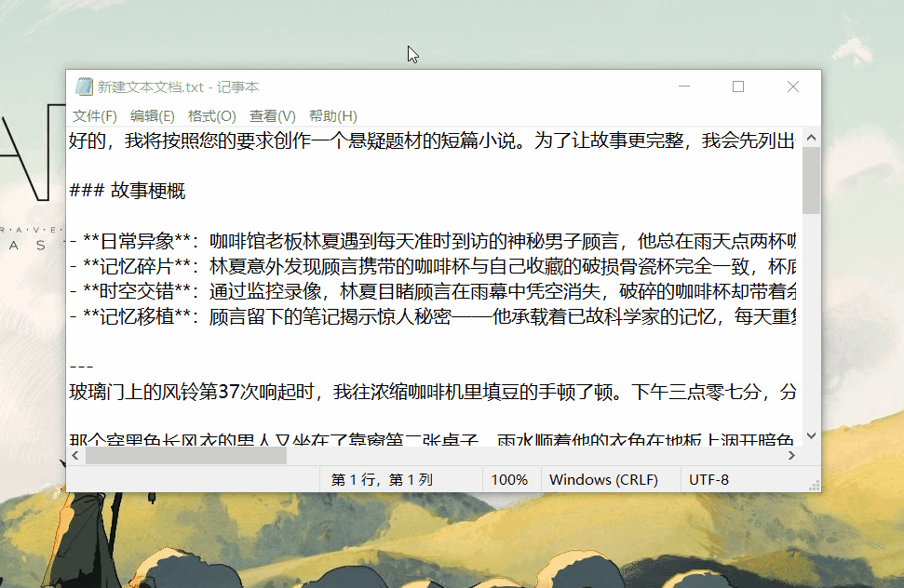Screen dimensions: 904x588
Task: Open the 查看(V) menu
Action: pyautogui.click(x=271, y=115)
